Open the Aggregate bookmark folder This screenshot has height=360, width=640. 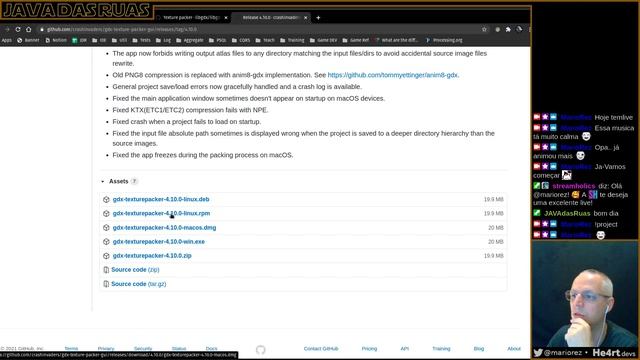(190, 40)
